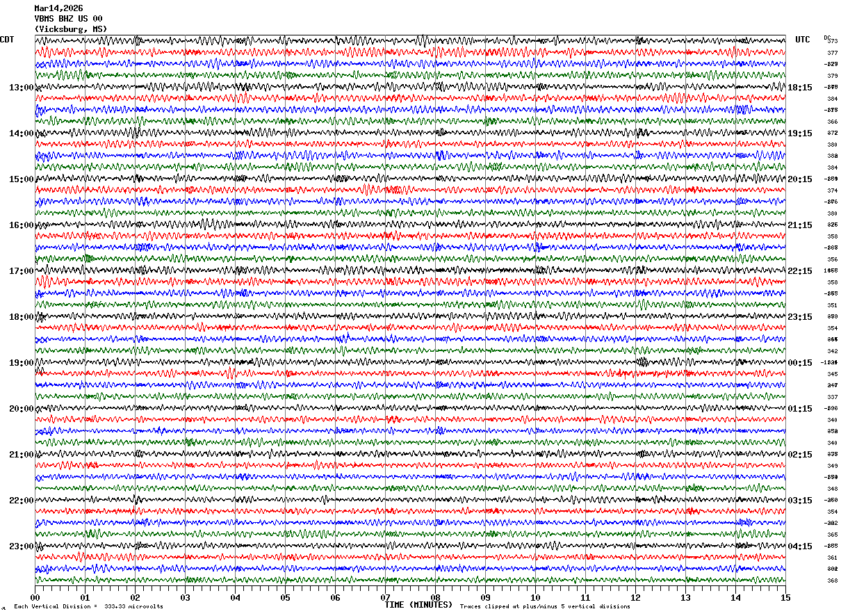841x616 pixels.
Task: Click the 18:15 UTC time label
Action: click(x=799, y=88)
